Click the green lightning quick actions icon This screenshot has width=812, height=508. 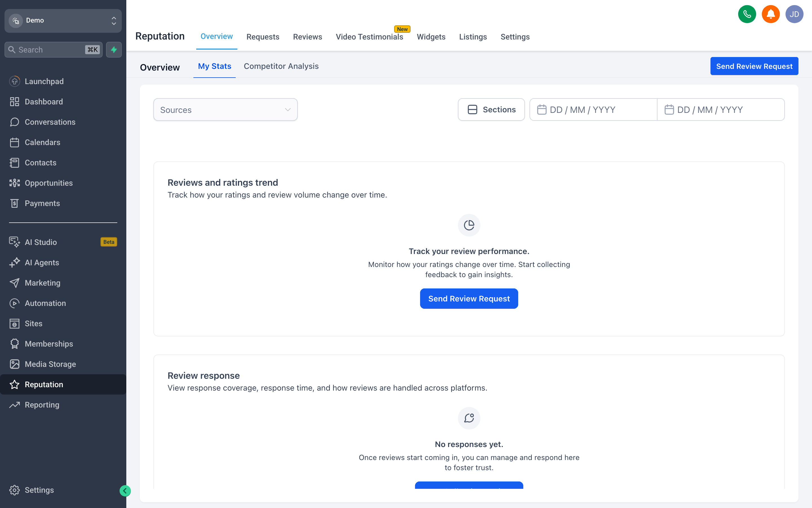point(114,50)
